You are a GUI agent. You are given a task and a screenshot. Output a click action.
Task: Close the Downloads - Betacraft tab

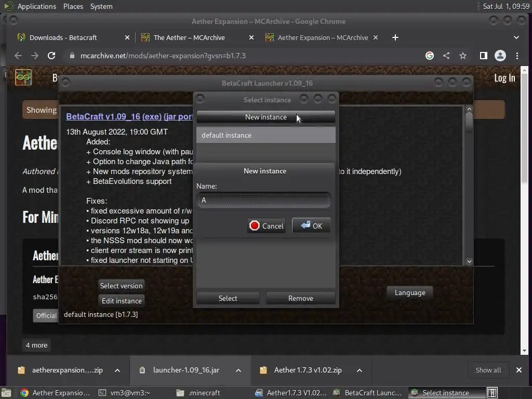click(x=127, y=37)
